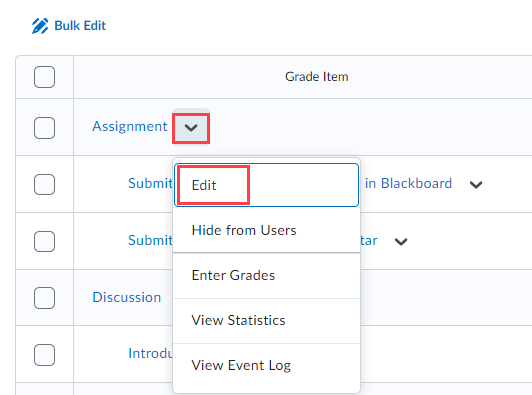
Task: Click the Bulk Edit link text
Action: pos(80,26)
